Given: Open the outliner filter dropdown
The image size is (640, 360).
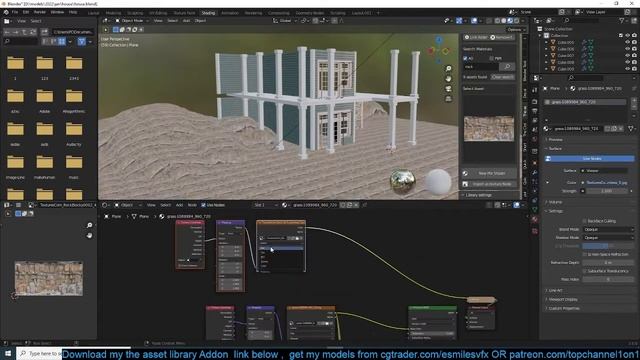Looking at the screenshot, I should [624, 20].
